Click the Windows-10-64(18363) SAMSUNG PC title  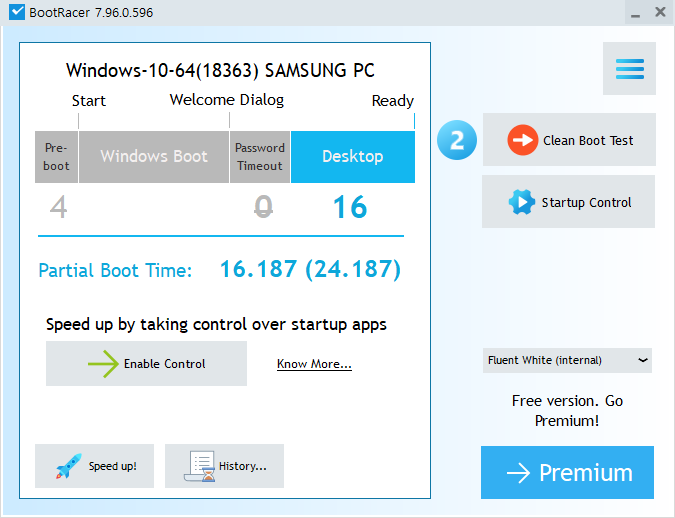tap(220, 70)
